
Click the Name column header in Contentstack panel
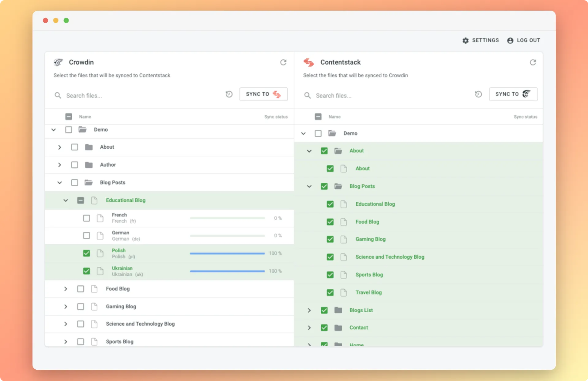pyautogui.click(x=334, y=117)
